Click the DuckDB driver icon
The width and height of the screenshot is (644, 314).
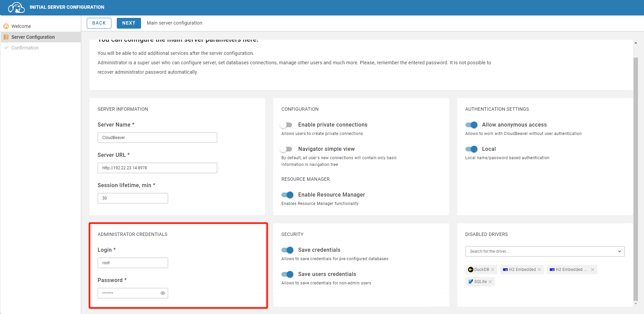click(x=471, y=270)
